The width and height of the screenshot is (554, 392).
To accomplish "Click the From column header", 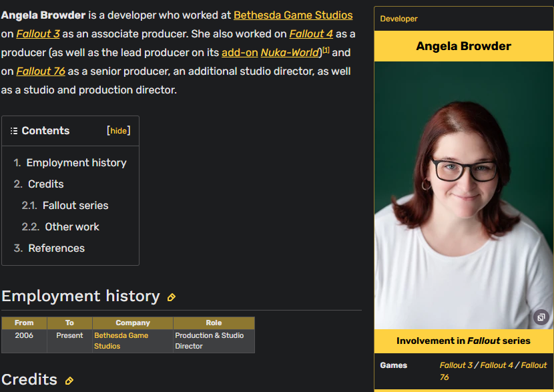I will pyautogui.click(x=24, y=323).
